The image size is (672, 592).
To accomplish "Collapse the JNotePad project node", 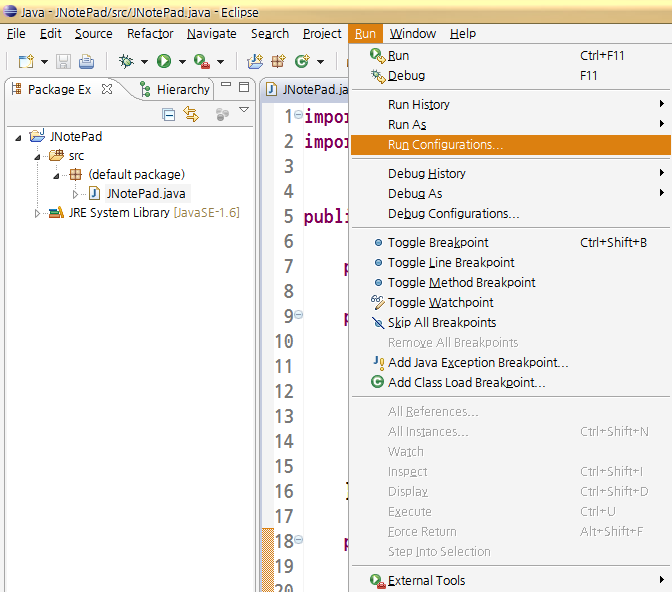I will click(18, 138).
